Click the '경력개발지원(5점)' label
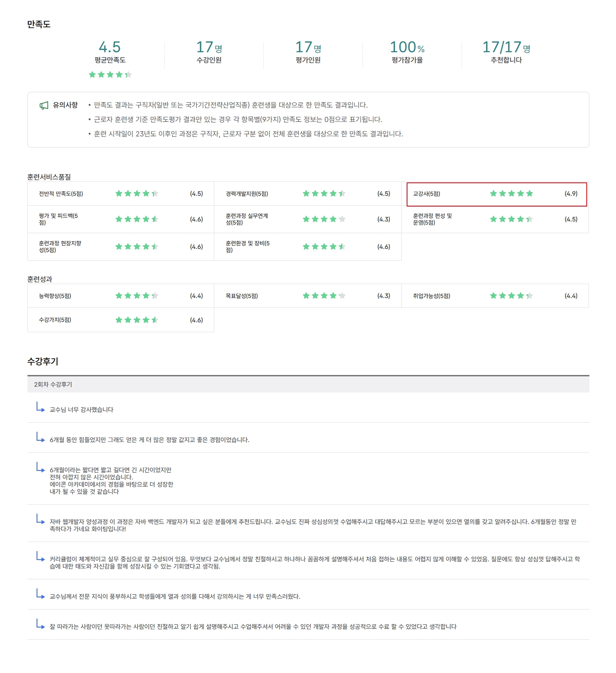Viewport: 616px width, 673px height. [x=247, y=194]
